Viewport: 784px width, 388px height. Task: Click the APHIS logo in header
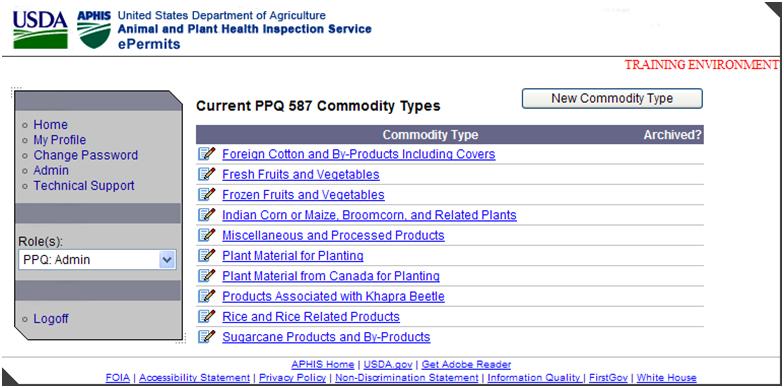(x=94, y=30)
